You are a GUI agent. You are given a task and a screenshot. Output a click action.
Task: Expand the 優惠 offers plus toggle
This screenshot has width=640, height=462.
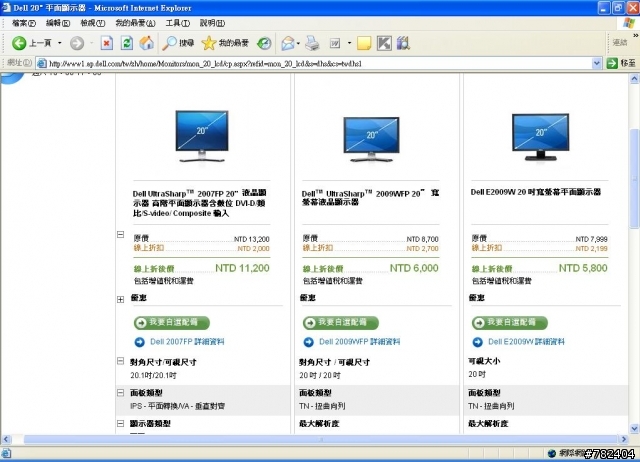[x=120, y=300]
